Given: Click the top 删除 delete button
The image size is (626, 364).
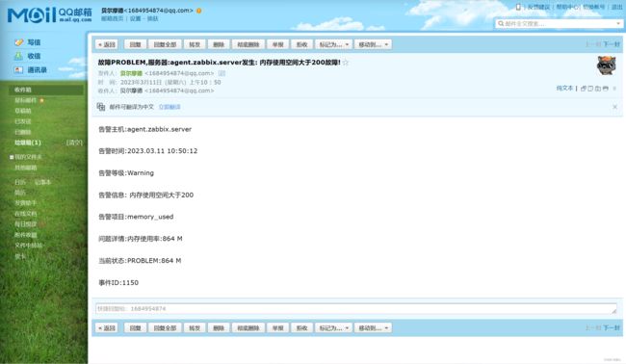Looking at the screenshot, I should pyautogui.click(x=219, y=44).
